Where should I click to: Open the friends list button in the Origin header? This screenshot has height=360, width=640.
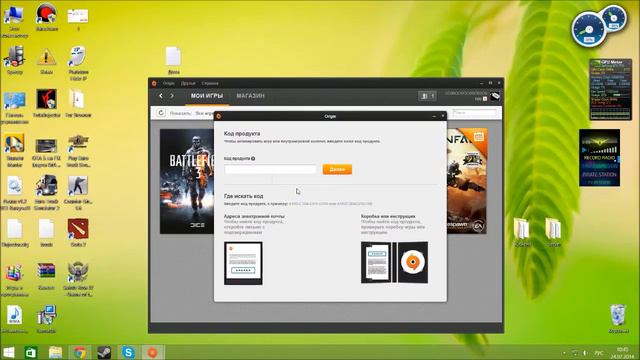pyautogui.click(x=427, y=96)
